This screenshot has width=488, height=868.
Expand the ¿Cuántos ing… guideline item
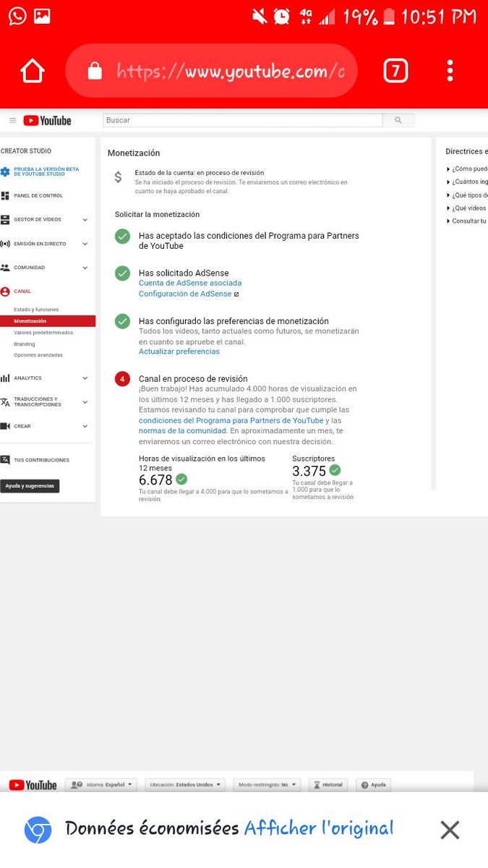pos(467,182)
